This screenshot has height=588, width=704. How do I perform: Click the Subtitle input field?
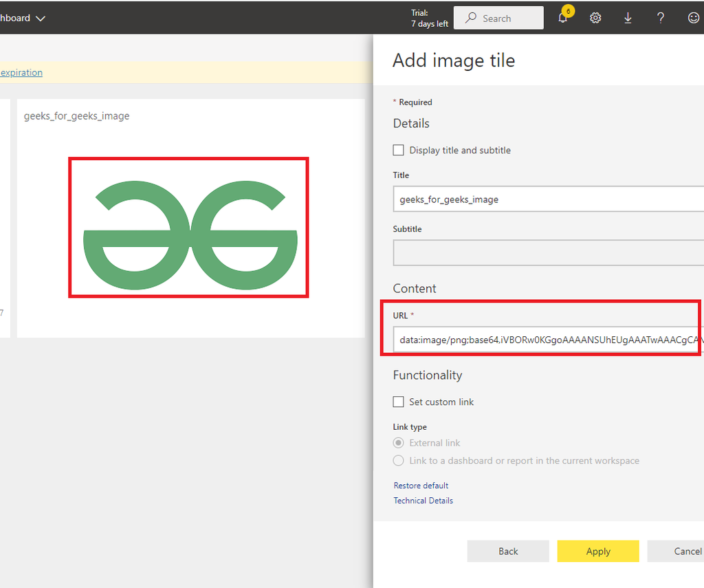point(548,252)
